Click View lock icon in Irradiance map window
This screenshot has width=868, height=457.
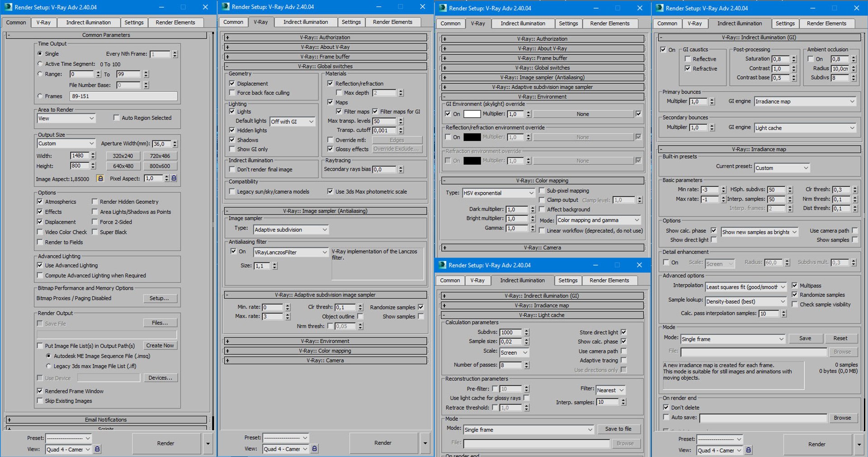pyautogui.click(x=749, y=450)
